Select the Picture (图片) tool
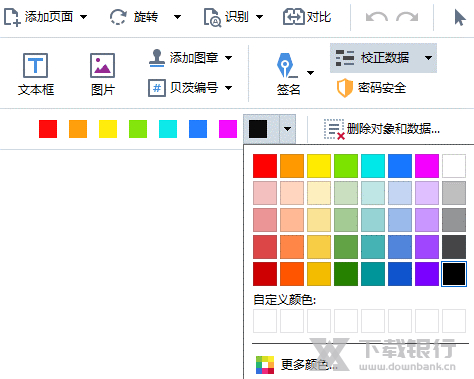Screen dimensions: 474x379 click(103, 74)
